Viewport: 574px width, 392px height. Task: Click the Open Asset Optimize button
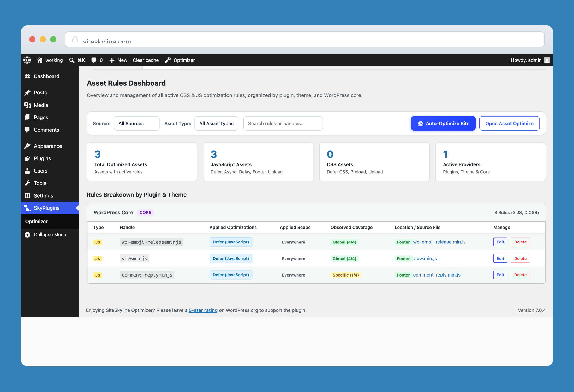pos(509,124)
